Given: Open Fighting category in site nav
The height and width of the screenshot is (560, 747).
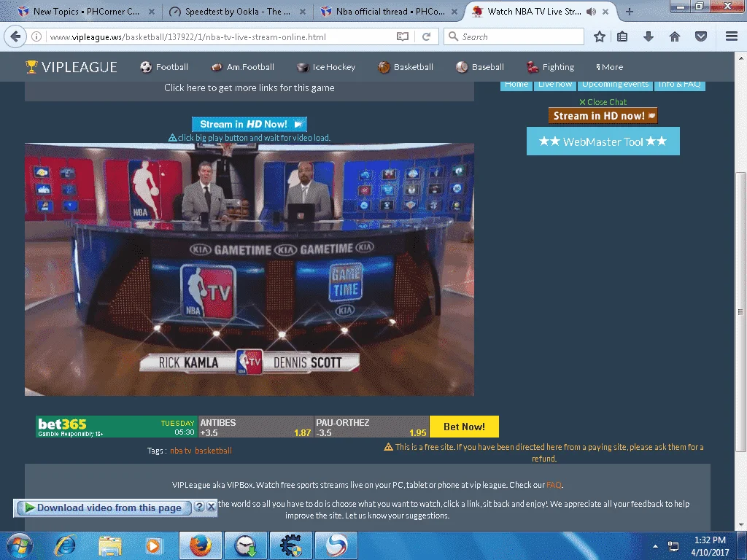Looking at the screenshot, I should [x=550, y=67].
